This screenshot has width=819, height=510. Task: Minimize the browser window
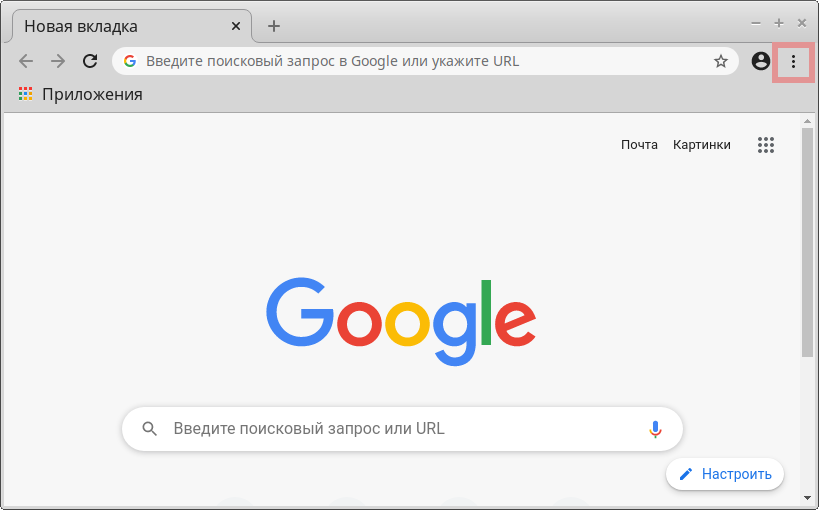pos(755,23)
